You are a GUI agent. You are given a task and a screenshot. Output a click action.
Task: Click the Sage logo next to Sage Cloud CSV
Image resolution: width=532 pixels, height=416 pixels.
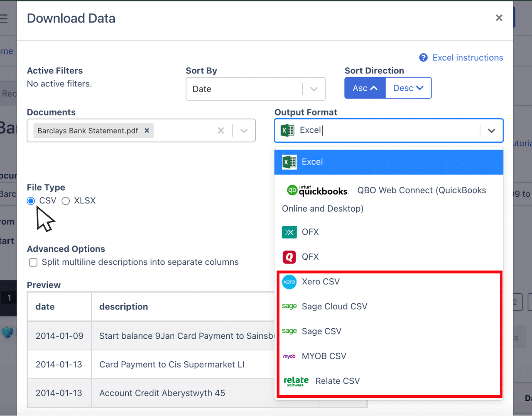289,306
